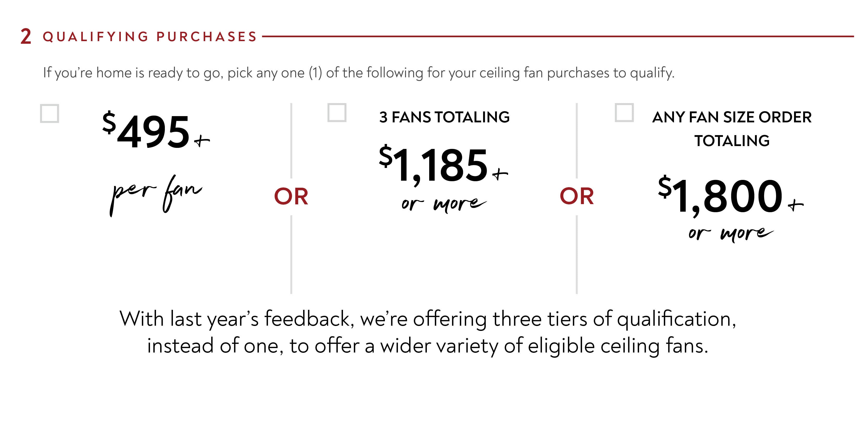Click "or more" beneath the $1,185 price
Image resolution: width=868 pixels, height=434 pixels.
(444, 204)
